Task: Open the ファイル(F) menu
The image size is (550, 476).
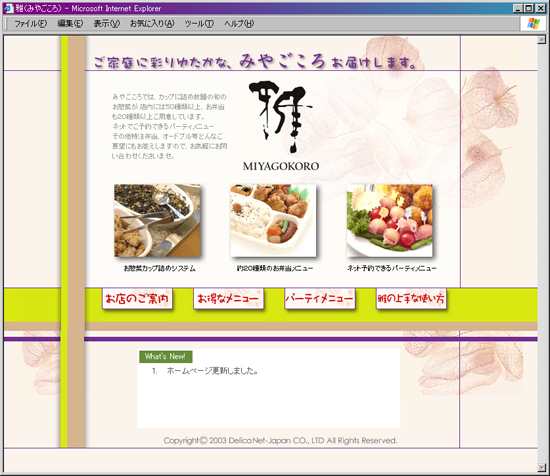Action: [31, 24]
